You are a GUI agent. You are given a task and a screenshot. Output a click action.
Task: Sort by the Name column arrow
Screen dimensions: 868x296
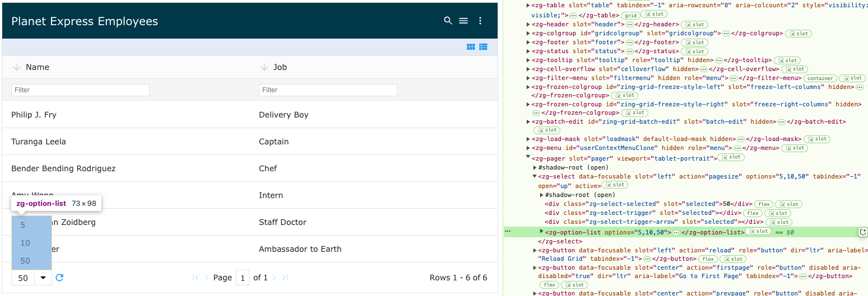tap(16, 67)
